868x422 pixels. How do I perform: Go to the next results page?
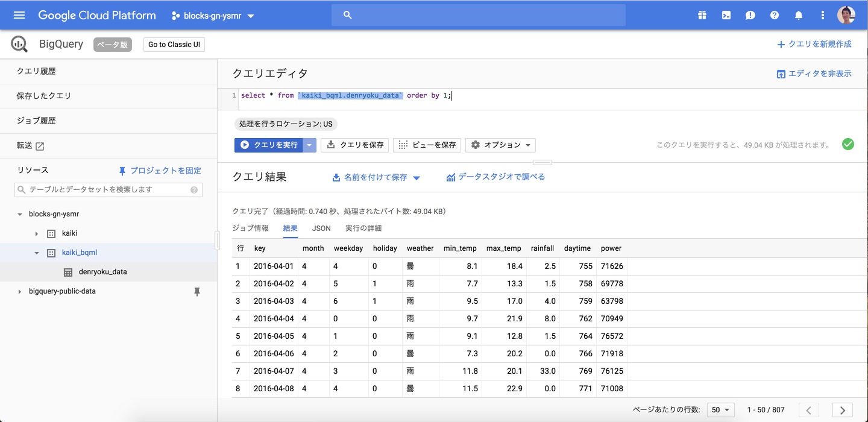click(843, 410)
